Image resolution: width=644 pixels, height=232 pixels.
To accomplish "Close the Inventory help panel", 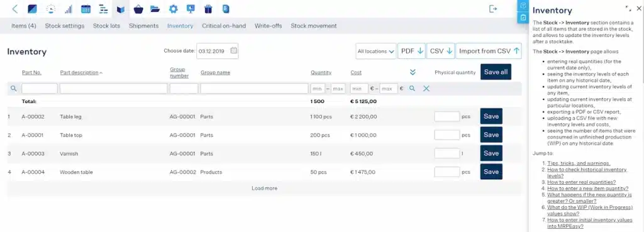I will (639, 8).
